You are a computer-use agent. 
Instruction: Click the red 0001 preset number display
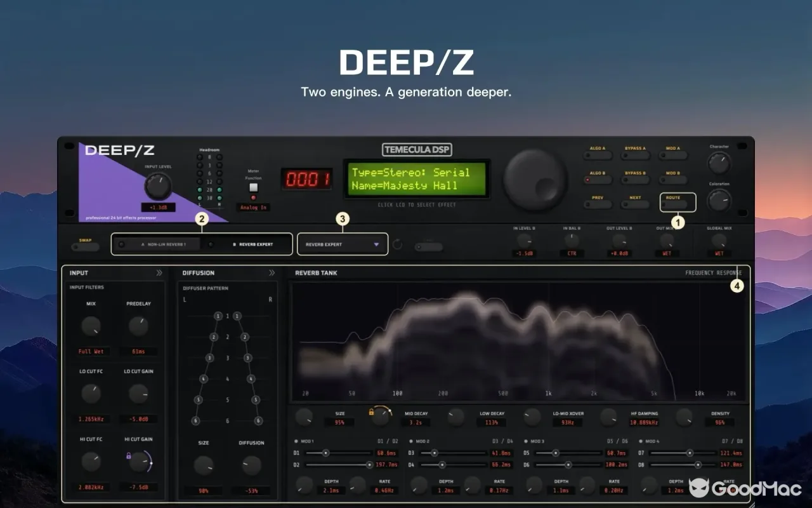(307, 179)
